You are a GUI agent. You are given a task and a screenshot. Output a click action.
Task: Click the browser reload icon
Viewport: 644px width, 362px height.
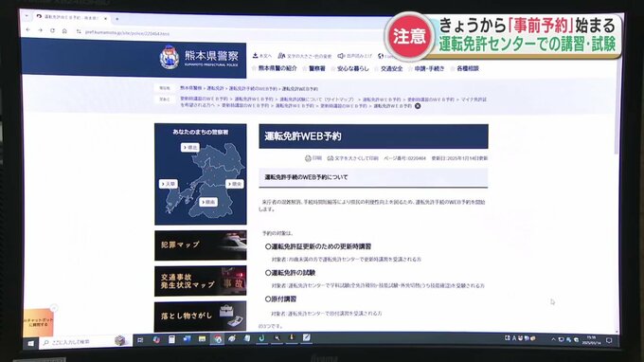pyautogui.click(x=52, y=30)
